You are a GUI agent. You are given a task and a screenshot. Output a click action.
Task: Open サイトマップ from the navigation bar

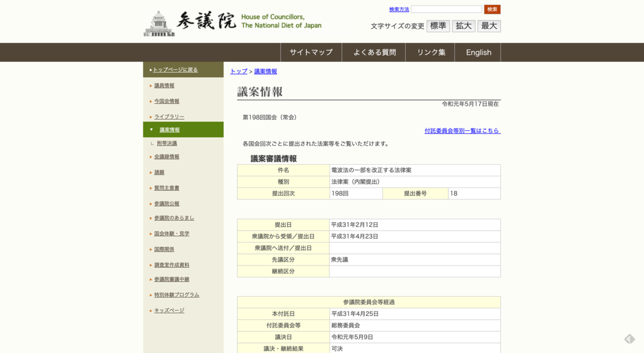[x=311, y=53]
